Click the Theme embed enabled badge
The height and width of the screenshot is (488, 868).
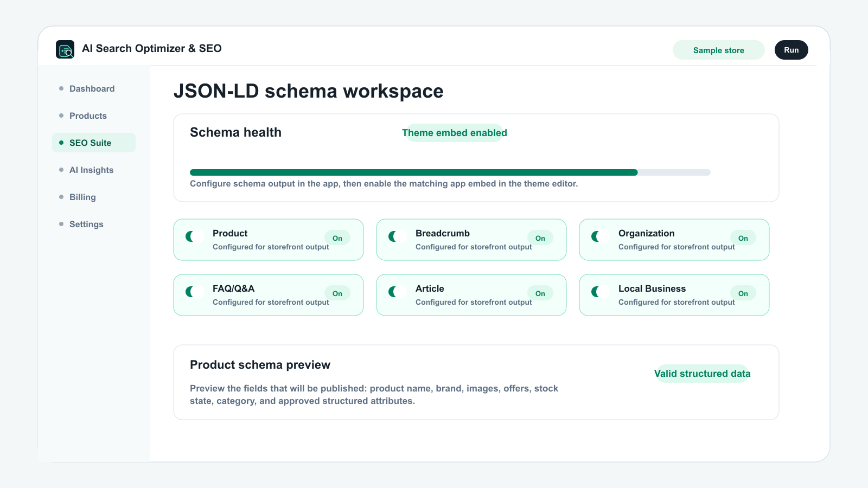click(x=455, y=133)
